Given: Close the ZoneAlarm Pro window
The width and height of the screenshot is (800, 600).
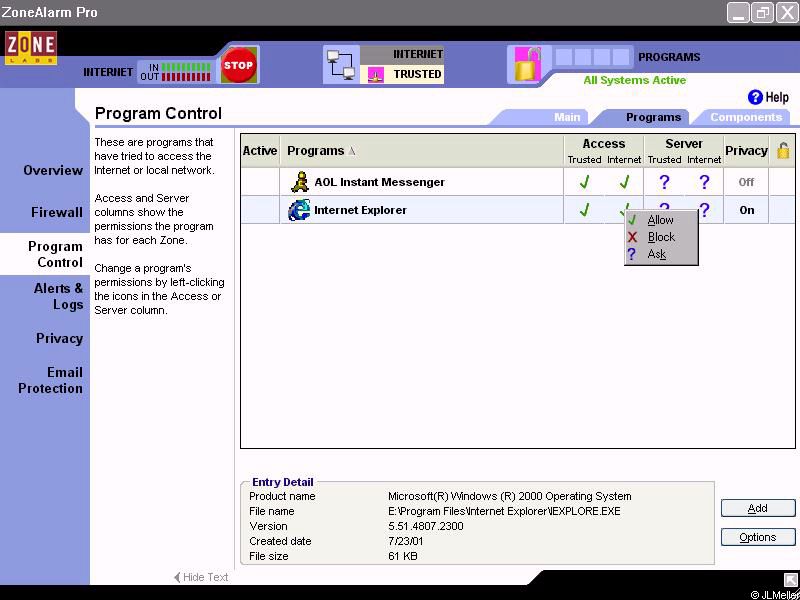Looking at the screenshot, I should [787, 13].
